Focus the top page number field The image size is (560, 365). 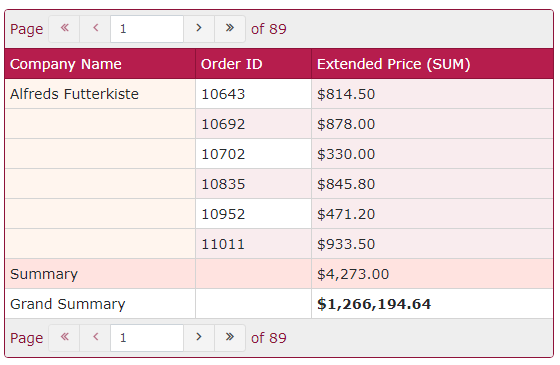coord(147,29)
